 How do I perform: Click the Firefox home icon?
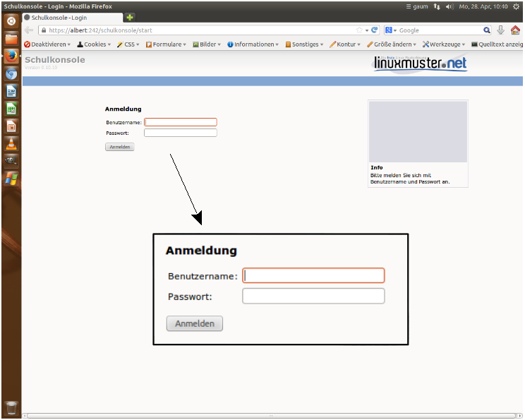(x=515, y=30)
